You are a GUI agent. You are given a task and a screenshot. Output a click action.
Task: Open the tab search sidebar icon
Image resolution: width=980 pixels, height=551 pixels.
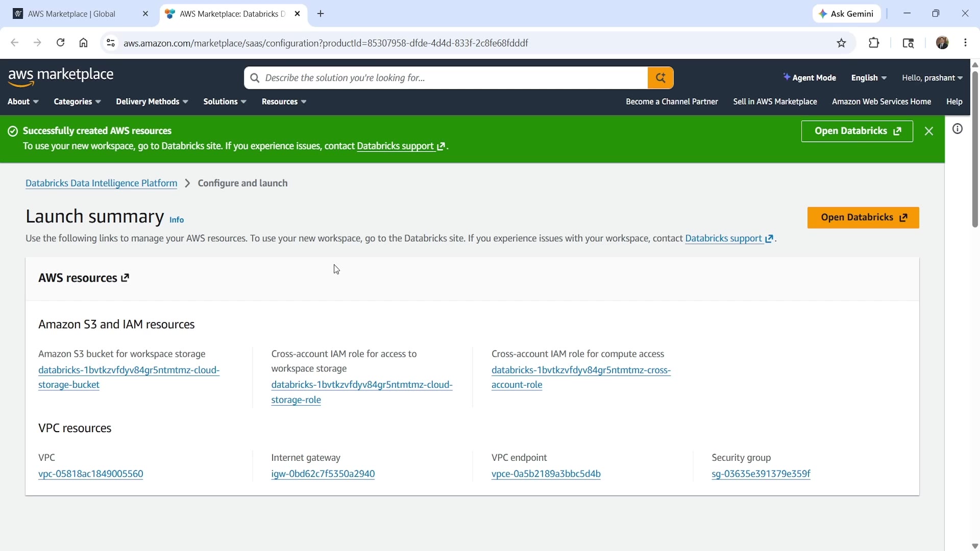point(908,43)
